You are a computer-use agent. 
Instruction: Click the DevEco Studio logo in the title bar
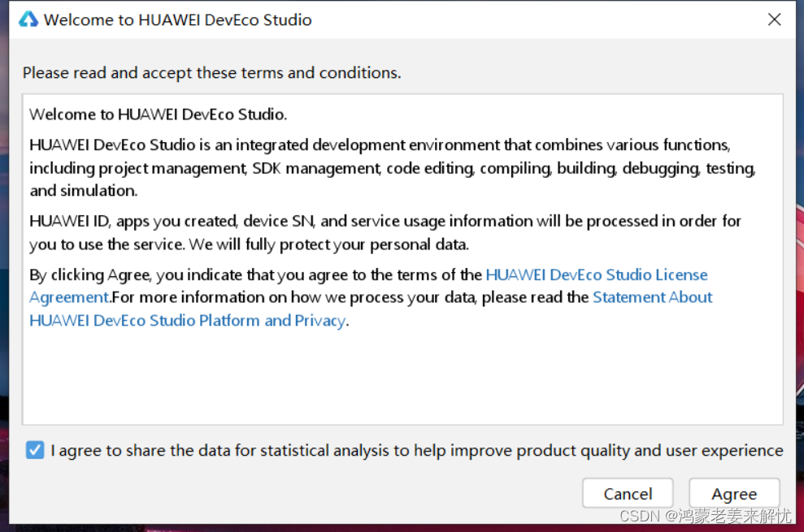(28, 19)
